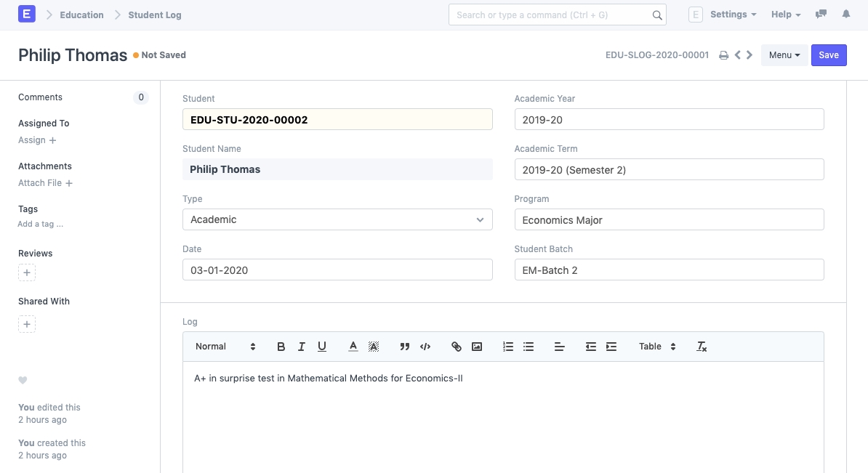The image size is (868, 473).
Task: Apply ordered list formatting
Action: [508, 347]
